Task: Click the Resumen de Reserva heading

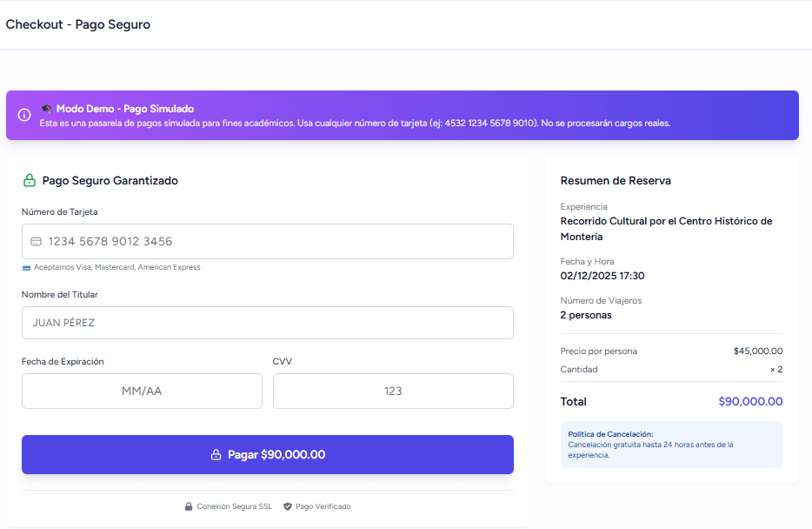Action: pos(616,180)
